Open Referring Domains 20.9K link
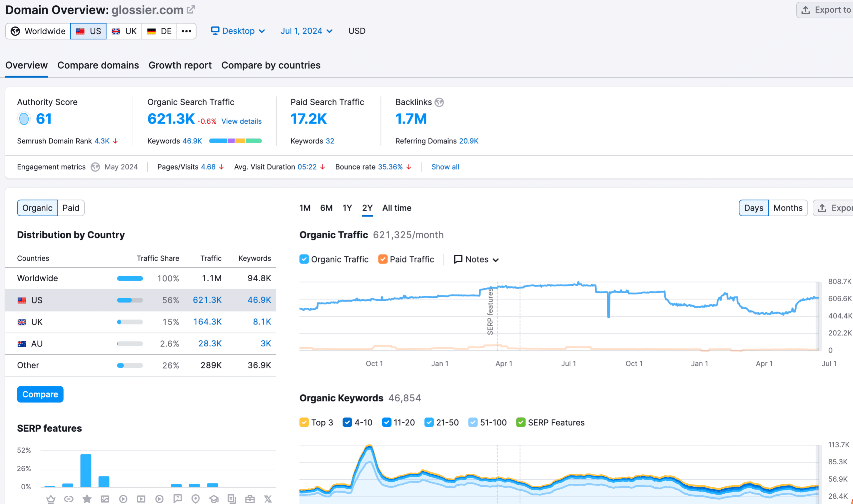The image size is (853, 504). [x=468, y=141]
